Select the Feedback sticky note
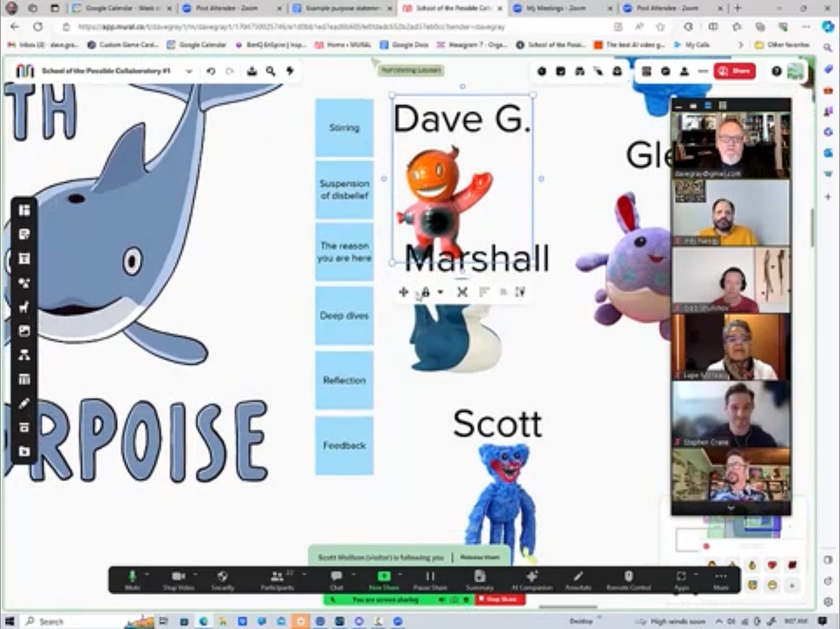Image resolution: width=840 pixels, height=629 pixels. click(344, 445)
